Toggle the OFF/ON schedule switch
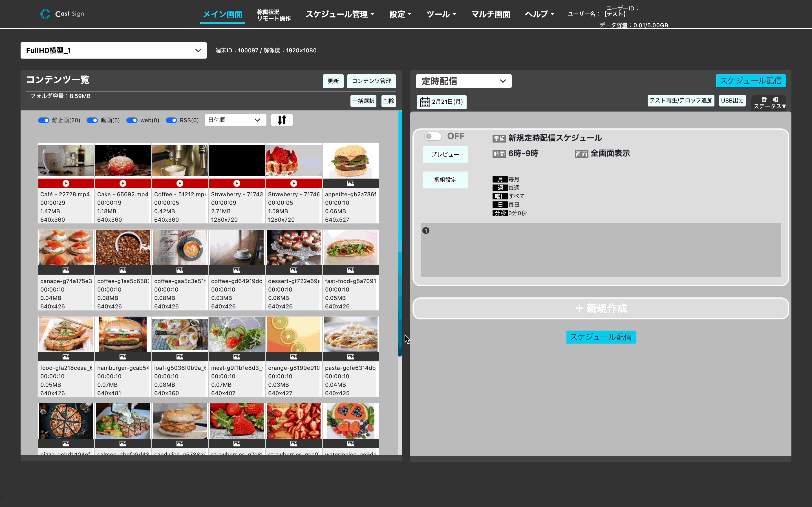The width and height of the screenshot is (812, 507). coord(433,135)
